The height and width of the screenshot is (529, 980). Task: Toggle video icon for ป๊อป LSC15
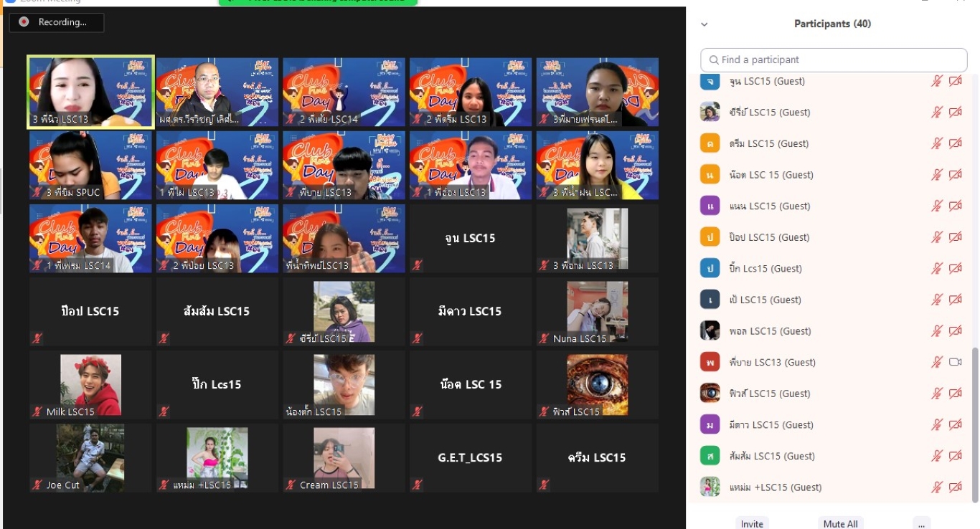click(x=955, y=237)
